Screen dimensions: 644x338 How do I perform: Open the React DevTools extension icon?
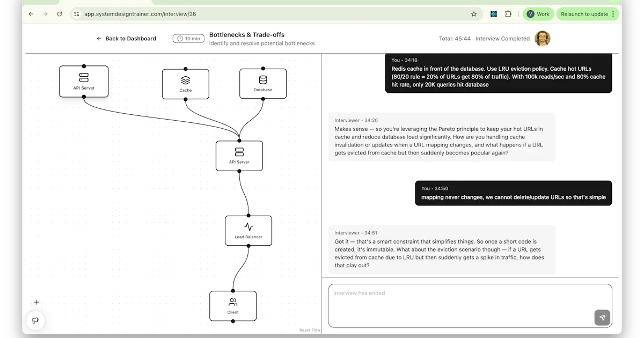(x=494, y=14)
